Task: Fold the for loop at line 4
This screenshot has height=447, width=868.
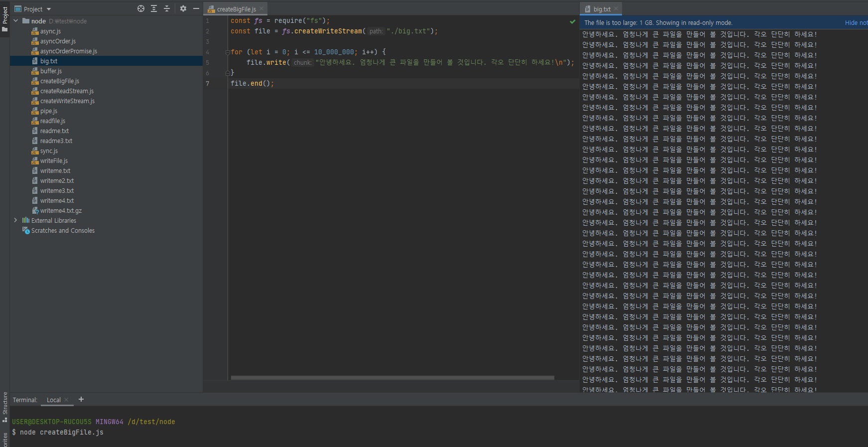Action: point(228,52)
